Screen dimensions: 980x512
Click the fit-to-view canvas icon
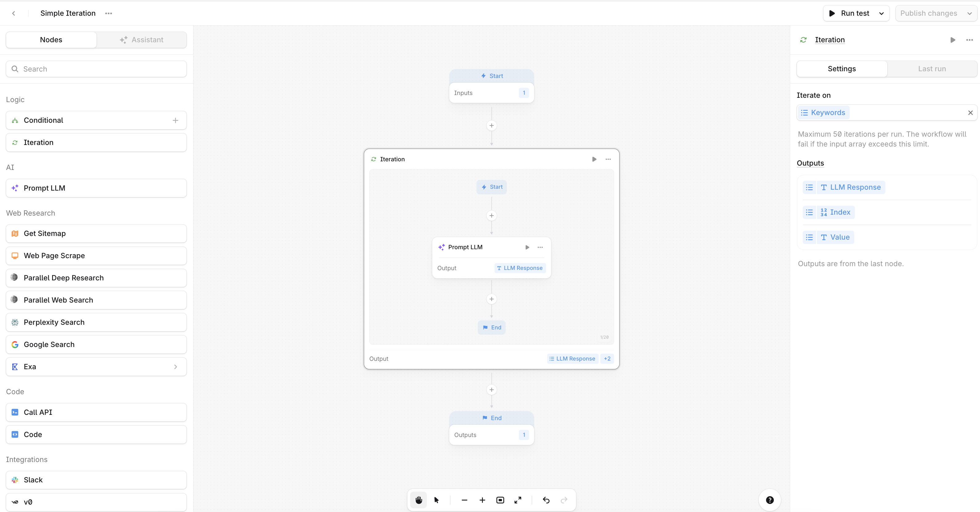point(500,500)
